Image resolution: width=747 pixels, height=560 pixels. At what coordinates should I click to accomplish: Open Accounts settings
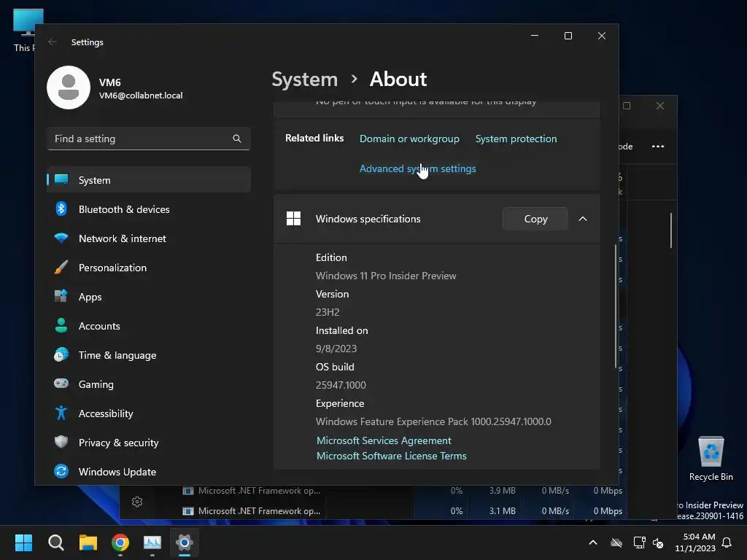click(149, 326)
